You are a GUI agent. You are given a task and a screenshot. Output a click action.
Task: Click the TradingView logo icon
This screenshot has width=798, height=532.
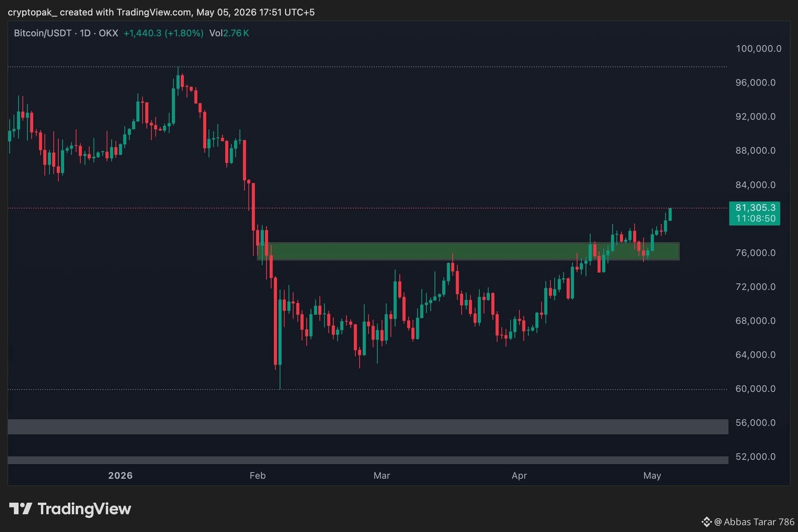(x=21, y=509)
